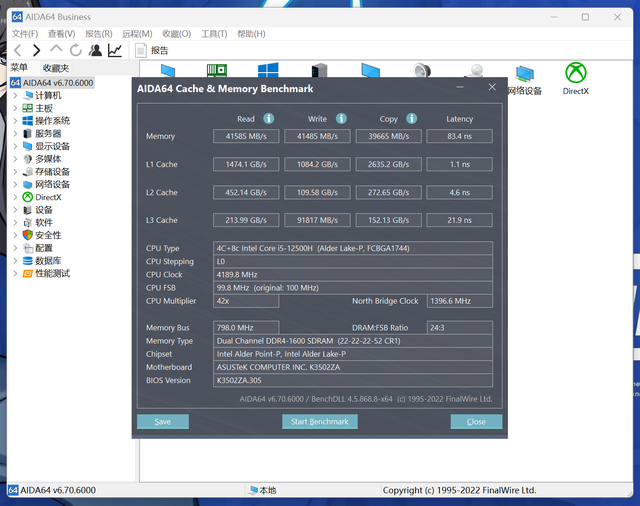
Task: Expand the 性能测试 tree node
Action: pyautogui.click(x=15, y=273)
